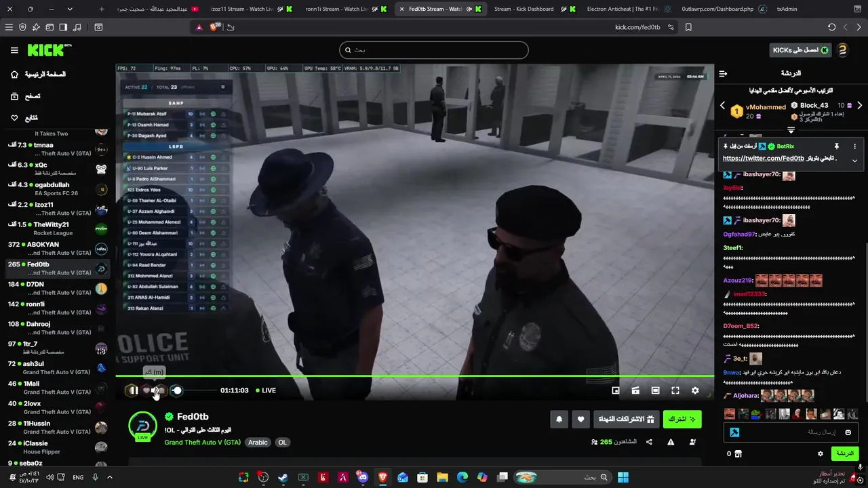
Task: Unpin the pinned chat message
Action: (x=836, y=146)
